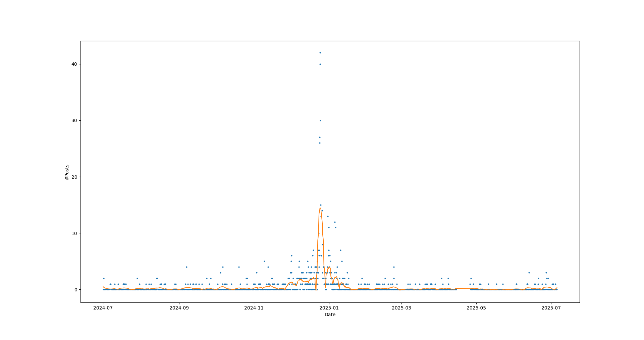This screenshot has width=644, height=340.
Task: Click the x-axis label '2025-07'
Action: click(x=551, y=307)
